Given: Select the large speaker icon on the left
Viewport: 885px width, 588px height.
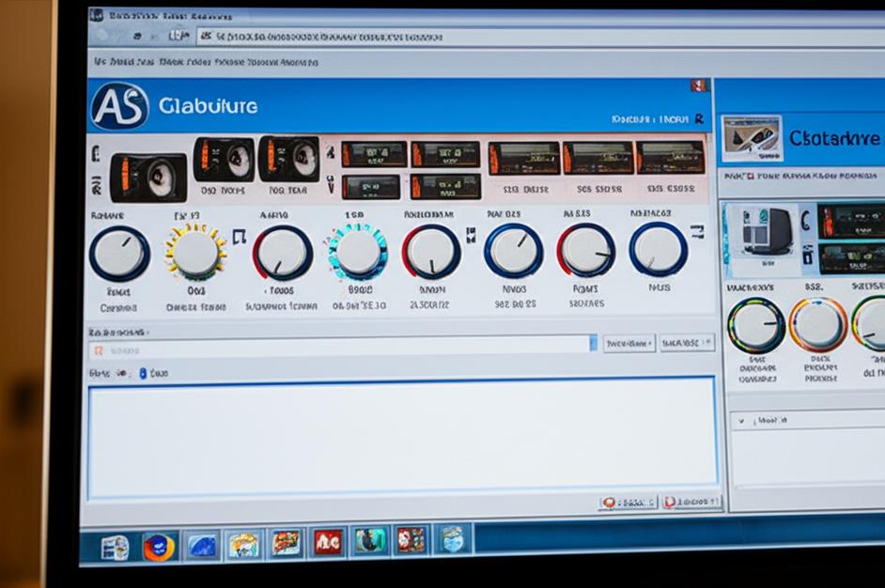Looking at the screenshot, I should tap(147, 178).
